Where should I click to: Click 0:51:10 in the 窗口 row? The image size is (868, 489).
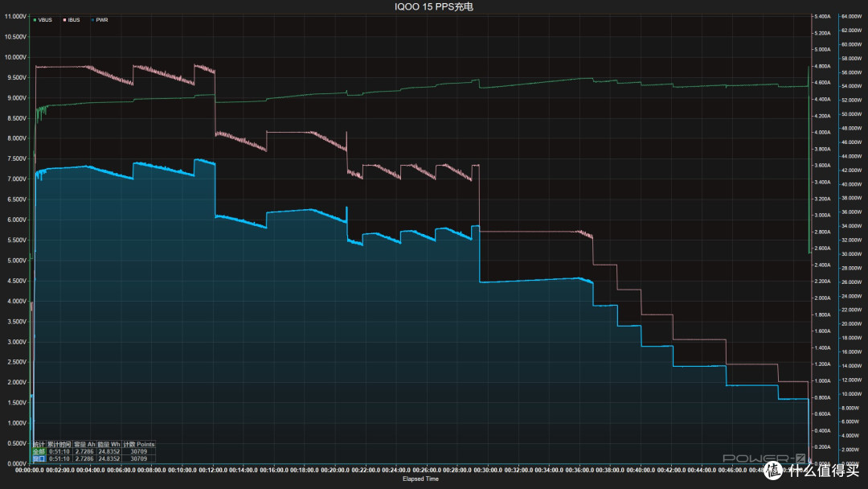tap(59, 458)
